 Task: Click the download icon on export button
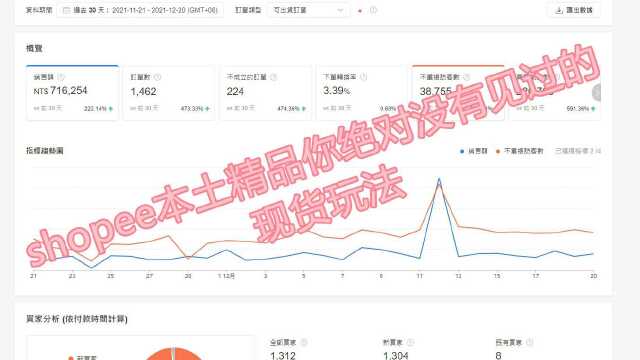pos(559,10)
